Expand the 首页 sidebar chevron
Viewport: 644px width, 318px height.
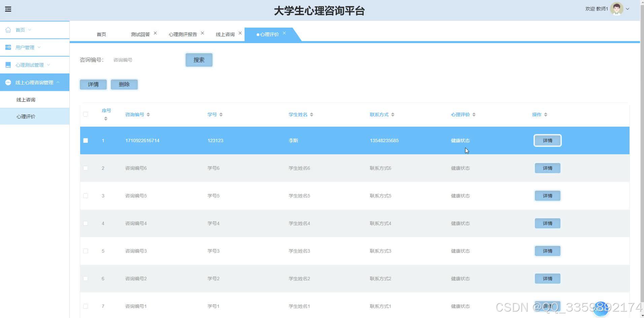(x=30, y=30)
